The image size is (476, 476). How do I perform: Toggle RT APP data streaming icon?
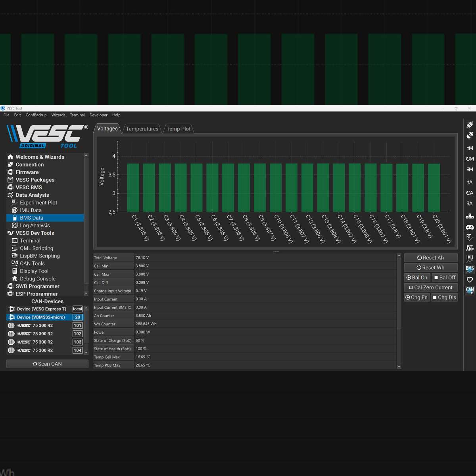click(470, 248)
